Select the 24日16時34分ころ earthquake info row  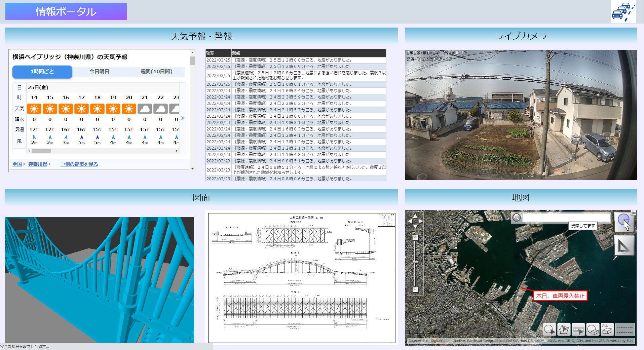click(x=296, y=91)
